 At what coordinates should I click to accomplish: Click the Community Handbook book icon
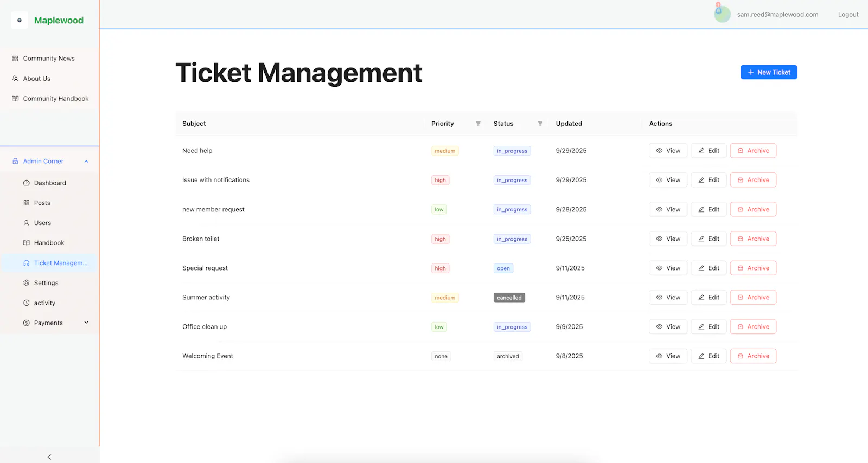pos(15,99)
